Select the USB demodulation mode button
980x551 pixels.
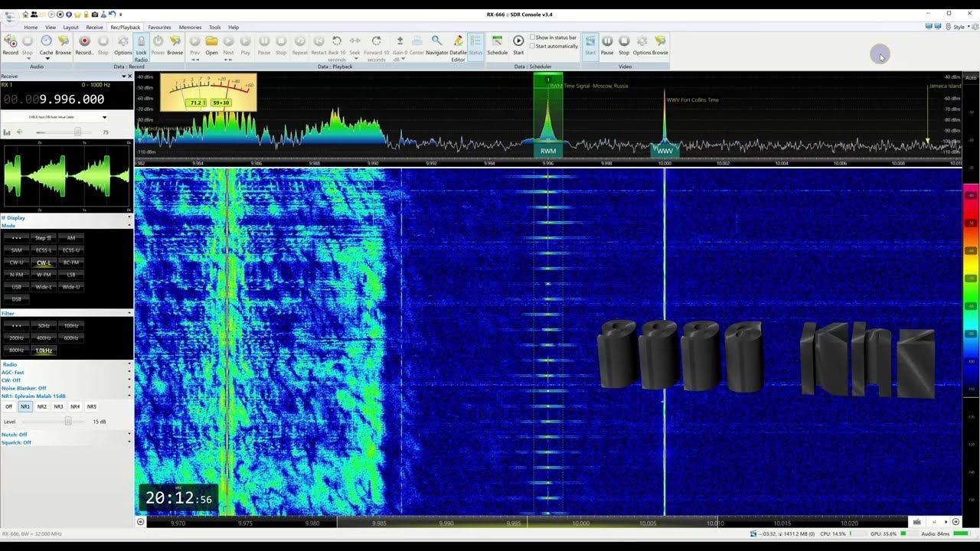pyautogui.click(x=16, y=287)
